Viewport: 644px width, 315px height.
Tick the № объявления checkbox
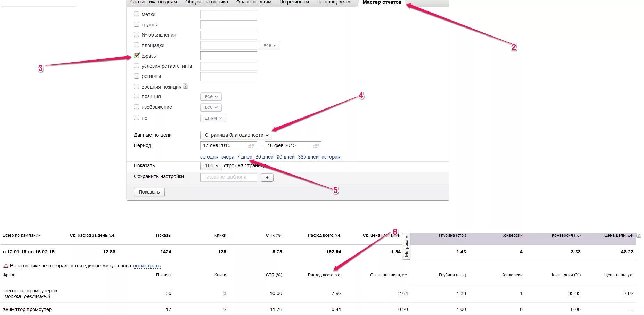[137, 34]
